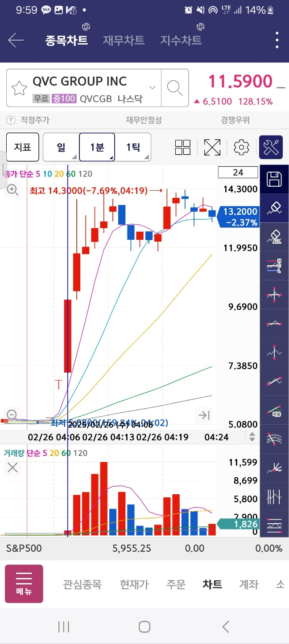This screenshot has width=289, height=644.
Task: Open the 재무안정성 link
Action: point(144,120)
